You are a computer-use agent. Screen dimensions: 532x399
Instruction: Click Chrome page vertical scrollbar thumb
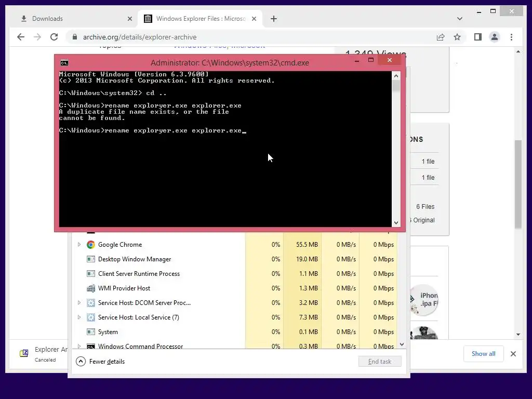pos(518,184)
